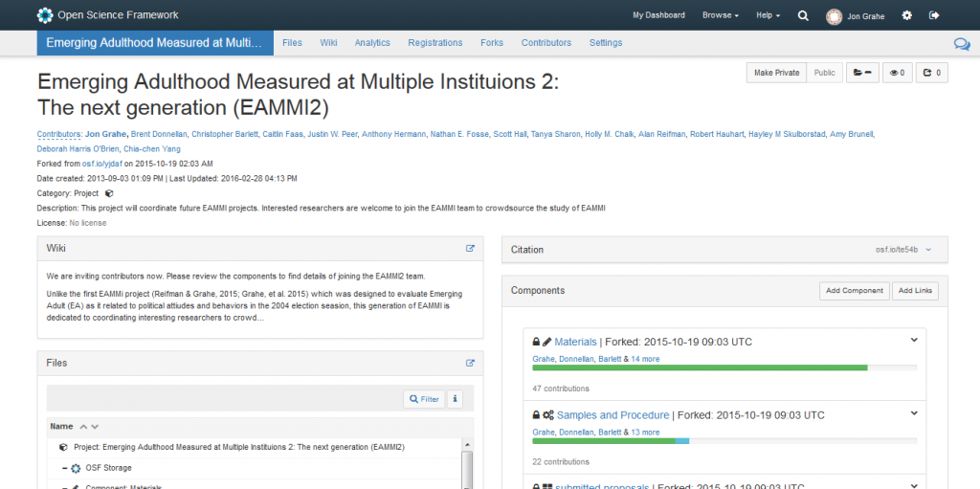Open the comments chat bubble icon
The image size is (980, 489).
962,43
